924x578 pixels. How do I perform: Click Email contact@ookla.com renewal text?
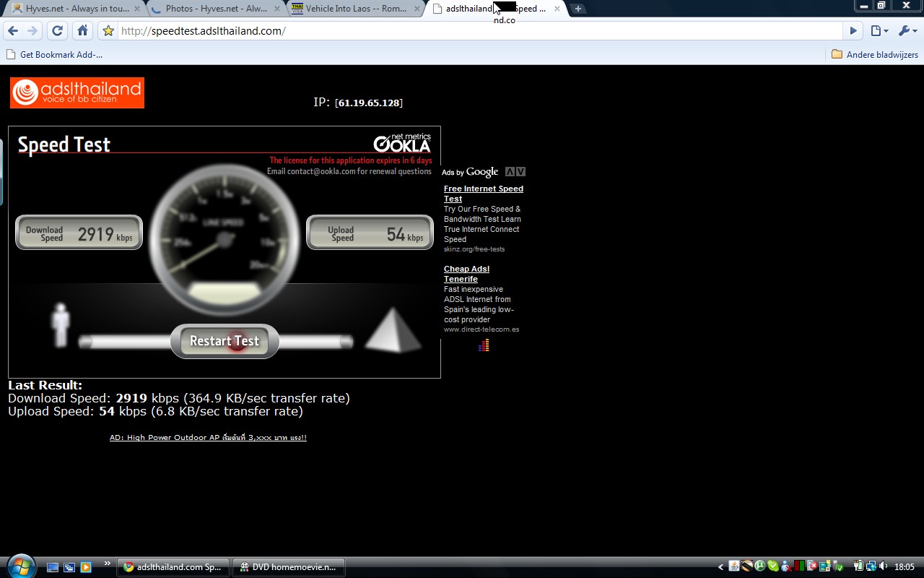349,171
